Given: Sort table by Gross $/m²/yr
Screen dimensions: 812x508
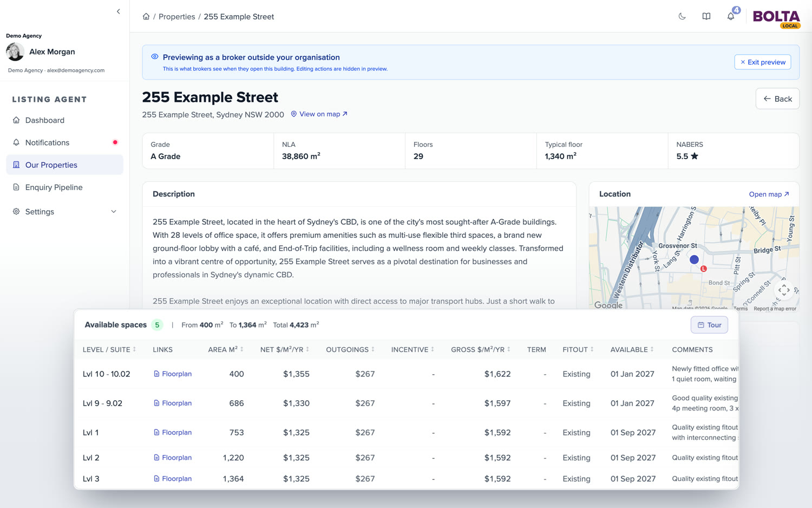Looking at the screenshot, I should 481,350.
